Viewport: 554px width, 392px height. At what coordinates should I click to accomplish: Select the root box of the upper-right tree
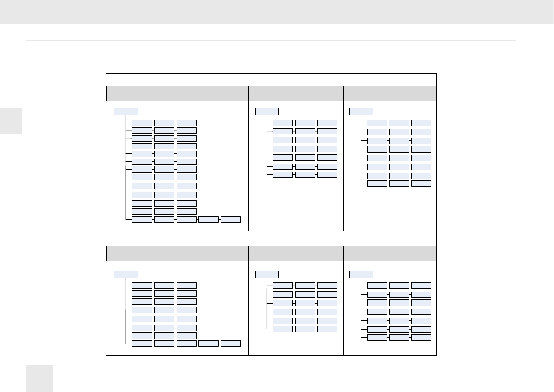point(361,112)
